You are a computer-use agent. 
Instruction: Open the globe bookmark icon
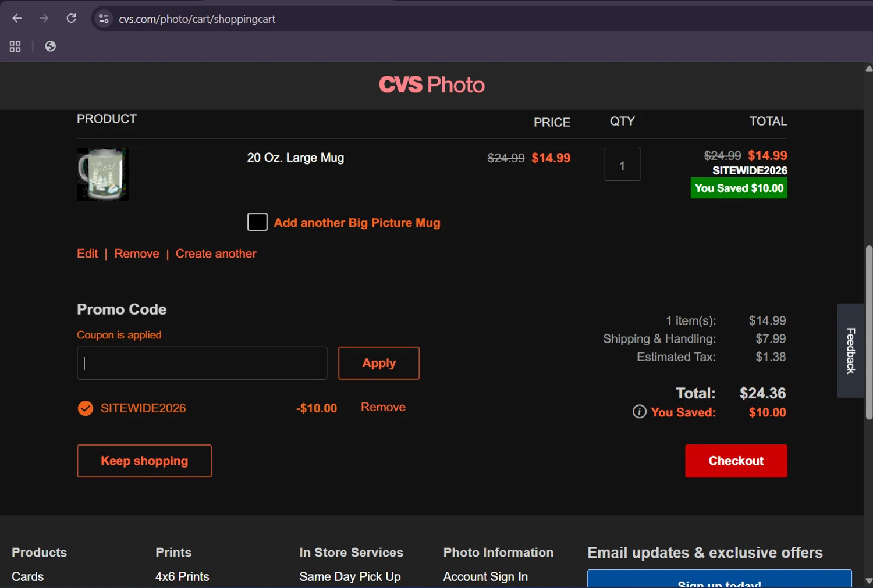pos(51,47)
